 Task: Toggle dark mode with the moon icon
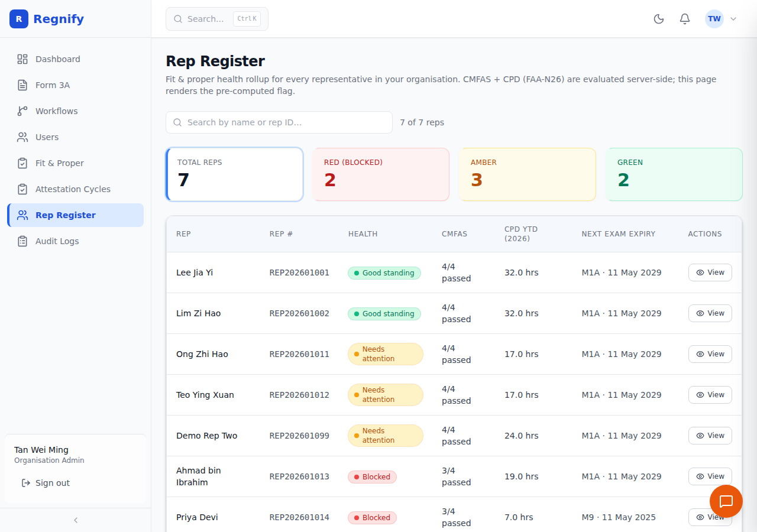coord(659,19)
